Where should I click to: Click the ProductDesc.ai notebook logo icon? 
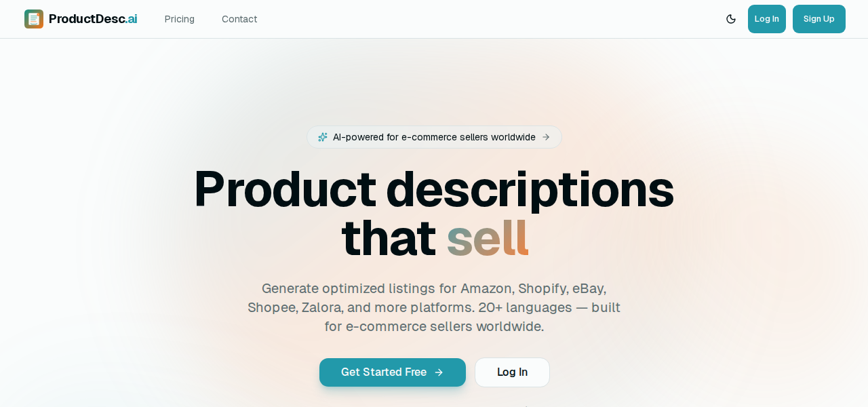33,18
